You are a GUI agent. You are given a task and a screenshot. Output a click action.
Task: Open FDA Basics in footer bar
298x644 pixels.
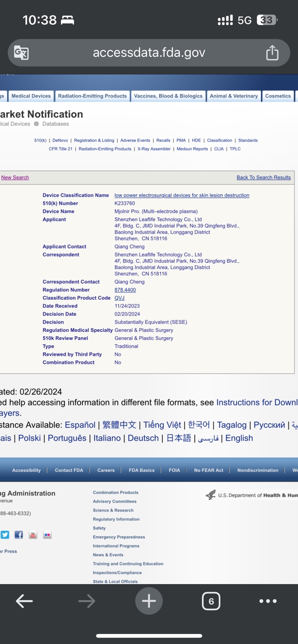point(141,470)
